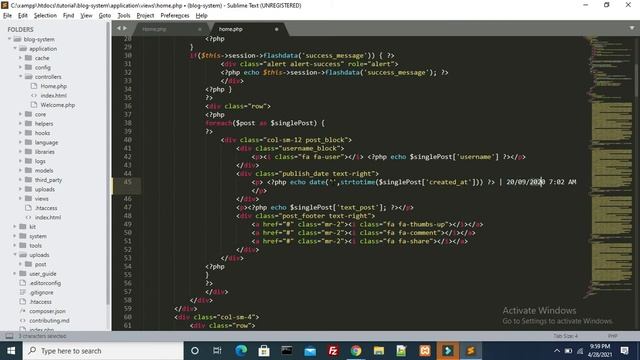This screenshot has height=360, width=640.
Task: Open the File menu
Action: 7,16
